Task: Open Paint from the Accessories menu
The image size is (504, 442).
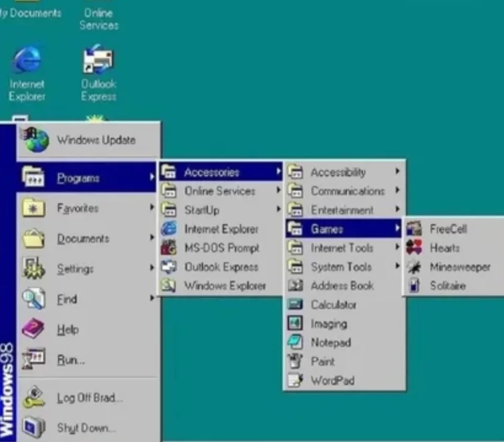Action: point(324,361)
